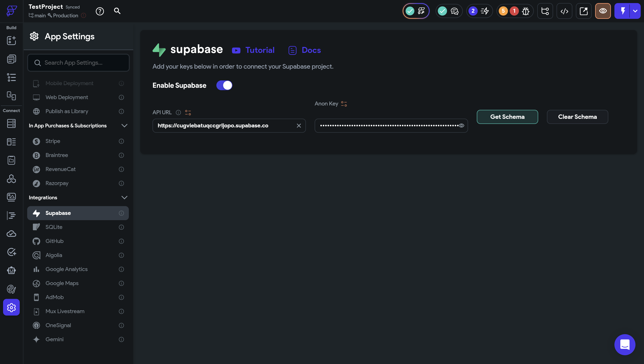Open the widget tree icon in the sidebar
Viewport: 644px width, 364px height.
pos(11,77)
